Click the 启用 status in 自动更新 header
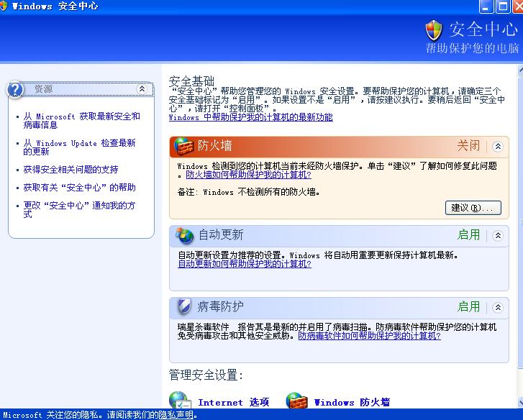 point(468,235)
